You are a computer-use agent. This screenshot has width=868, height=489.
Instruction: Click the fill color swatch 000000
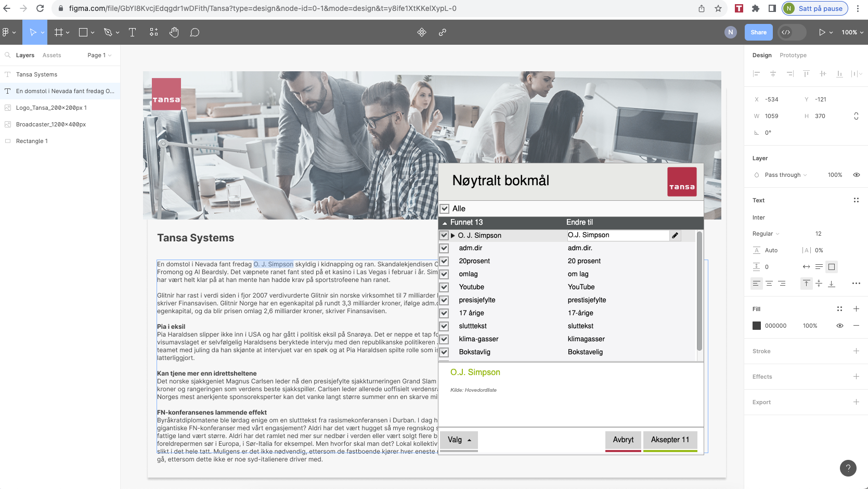(757, 326)
